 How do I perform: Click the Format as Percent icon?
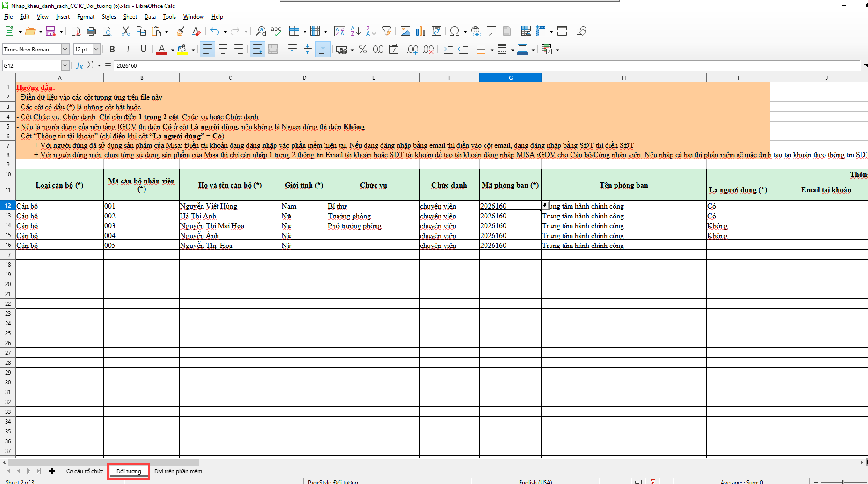pos(363,50)
